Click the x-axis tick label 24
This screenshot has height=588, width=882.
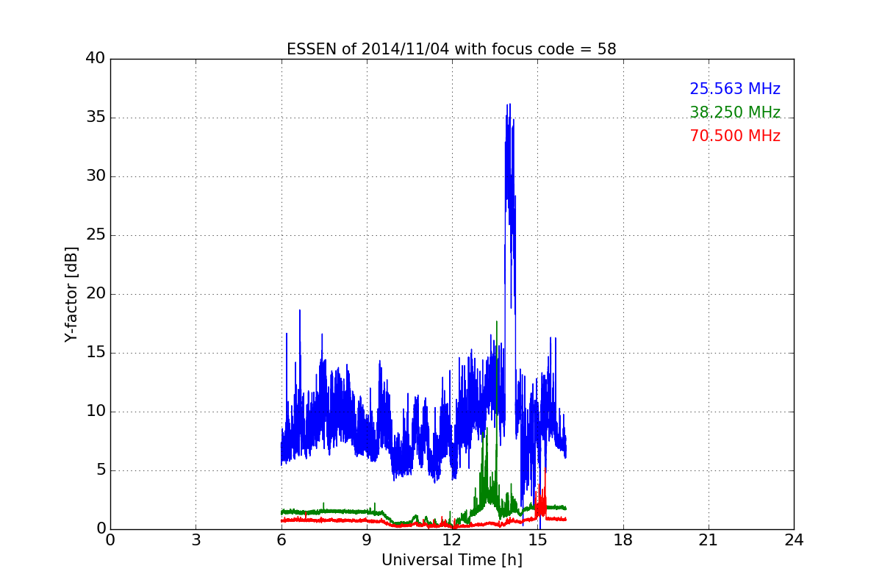[x=794, y=540]
